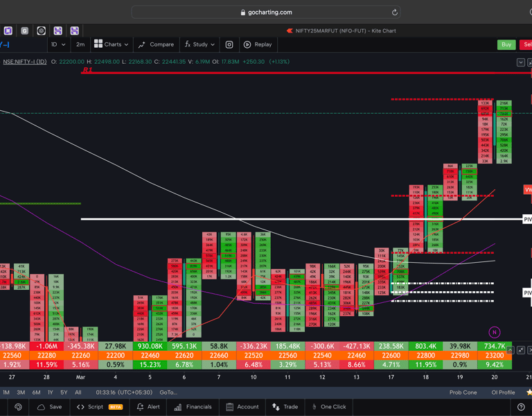Select the 5Y range tab
532x416 pixels.
tap(64, 392)
